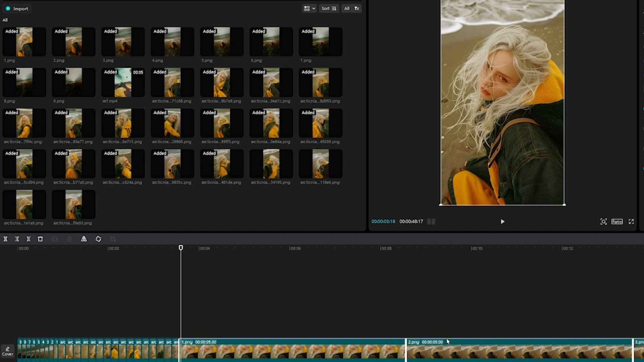This screenshot has width=644, height=362.
Task: Select arcticnia...5cd94.png thumbnail
Action: 24,164
